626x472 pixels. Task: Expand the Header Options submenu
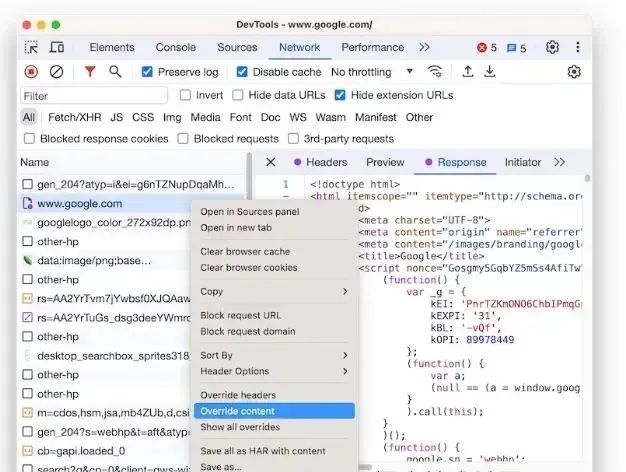pyautogui.click(x=274, y=371)
